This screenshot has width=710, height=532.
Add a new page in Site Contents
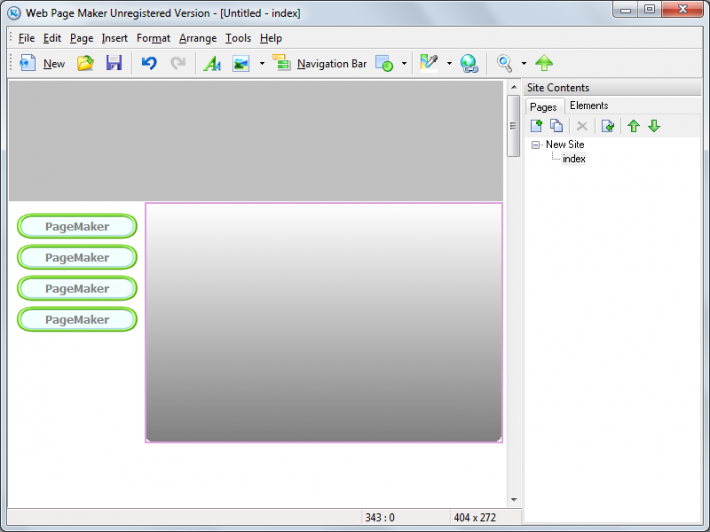[x=537, y=125]
